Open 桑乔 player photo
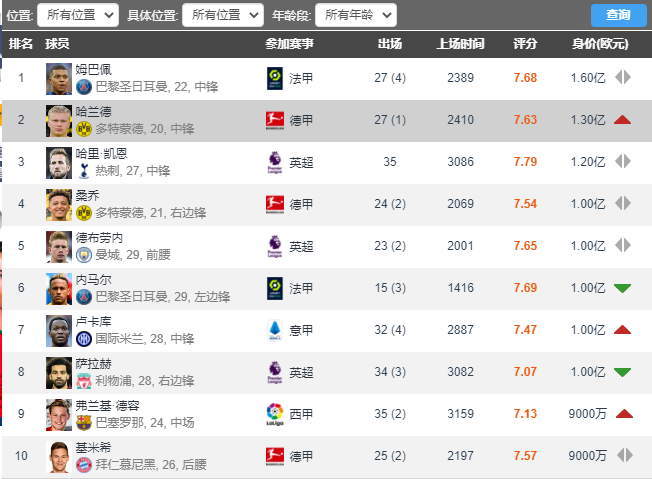Image resolution: width=652 pixels, height=479 pixels. coord(59,205)
